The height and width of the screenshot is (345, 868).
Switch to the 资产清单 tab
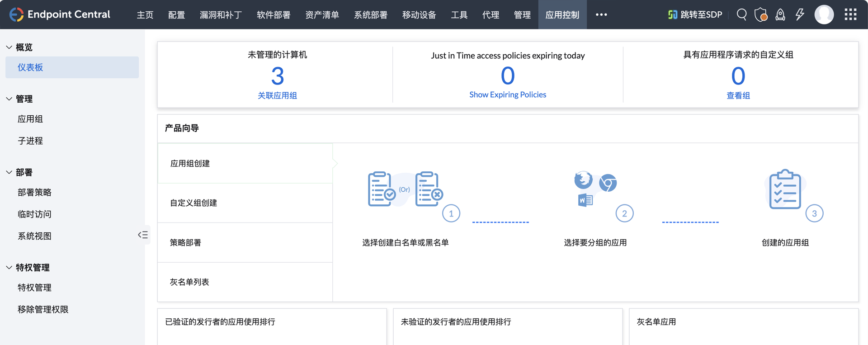[x=322, y=15]
